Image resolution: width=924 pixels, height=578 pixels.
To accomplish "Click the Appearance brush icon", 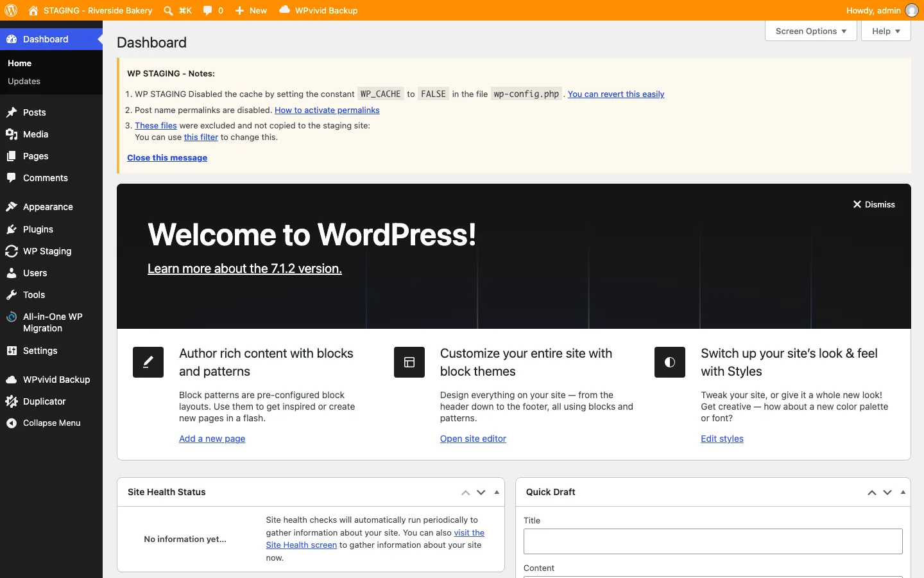I will (12, 207).
